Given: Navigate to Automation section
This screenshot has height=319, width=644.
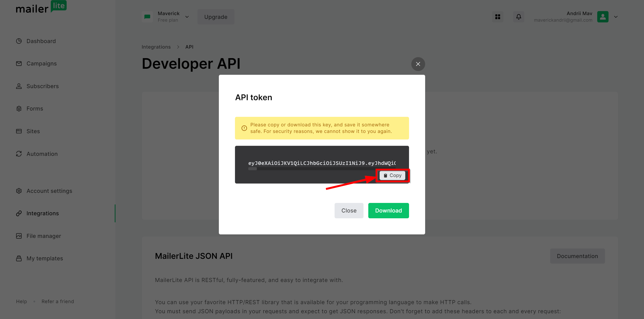Looking at the screenshot, I should point(42,154).
